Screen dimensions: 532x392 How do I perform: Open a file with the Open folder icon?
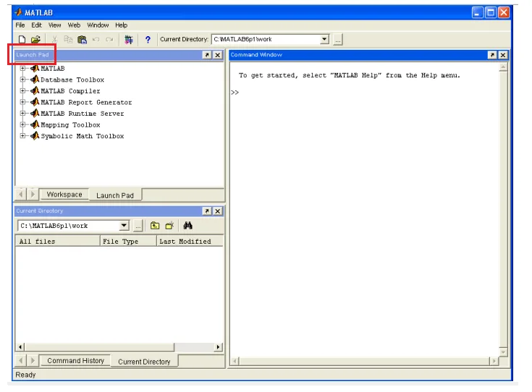point(35,40)
